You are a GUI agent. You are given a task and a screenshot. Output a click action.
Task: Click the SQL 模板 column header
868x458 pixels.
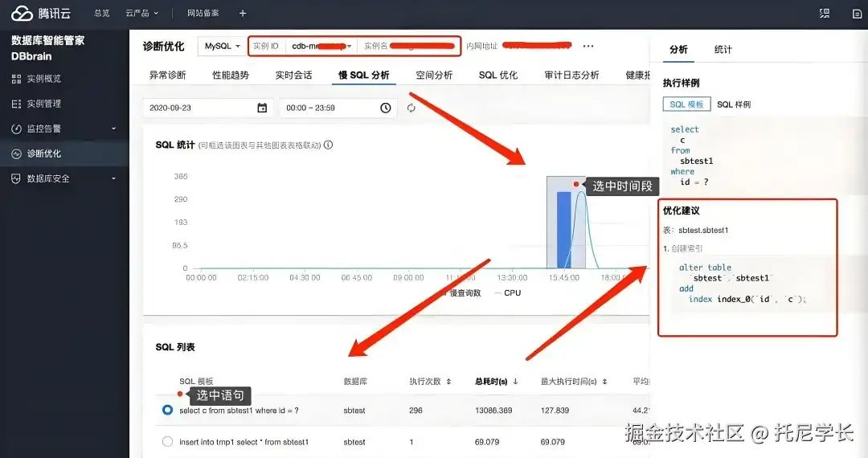pos(196,381)
